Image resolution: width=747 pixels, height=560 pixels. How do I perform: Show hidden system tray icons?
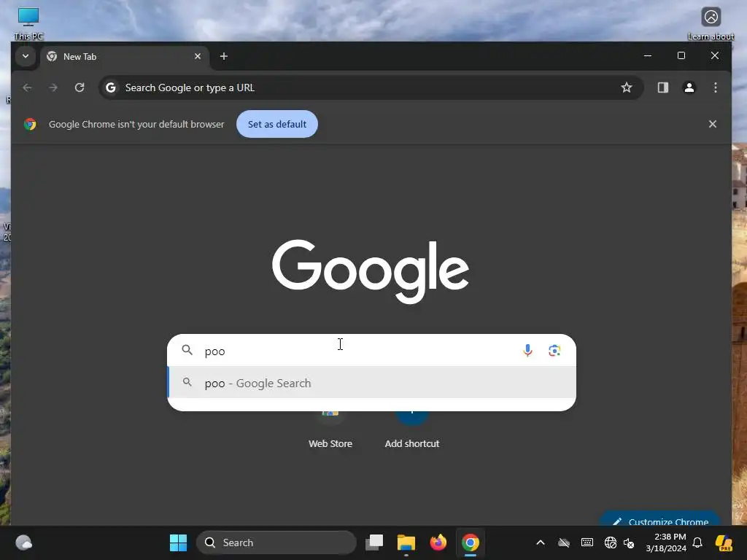[541, 542]
